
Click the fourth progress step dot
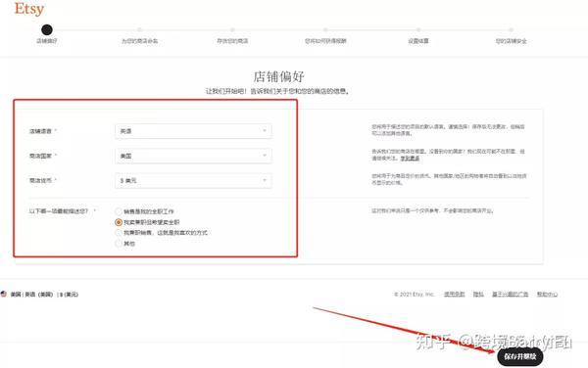click(x=325, y=29)
